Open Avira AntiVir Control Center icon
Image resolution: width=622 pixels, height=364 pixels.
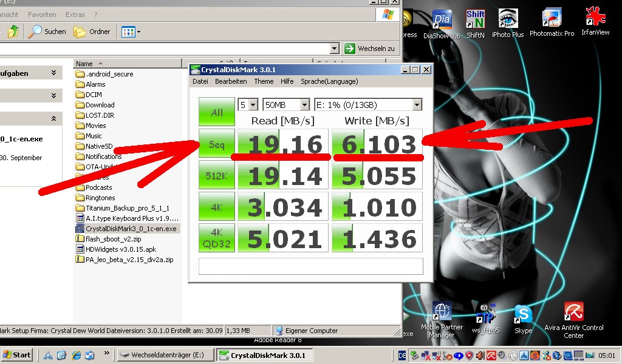573,314
